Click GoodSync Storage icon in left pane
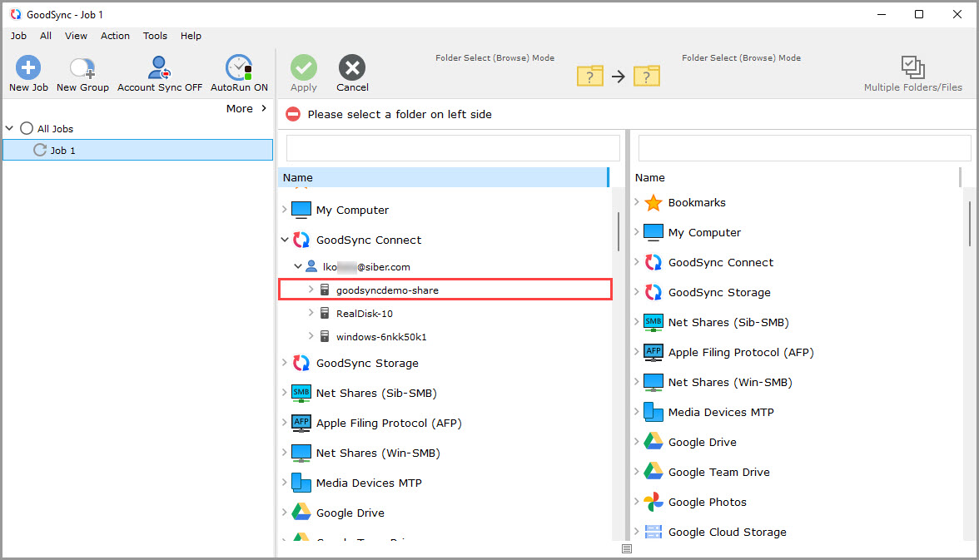979x560 pixels. [x=301, y=363]
